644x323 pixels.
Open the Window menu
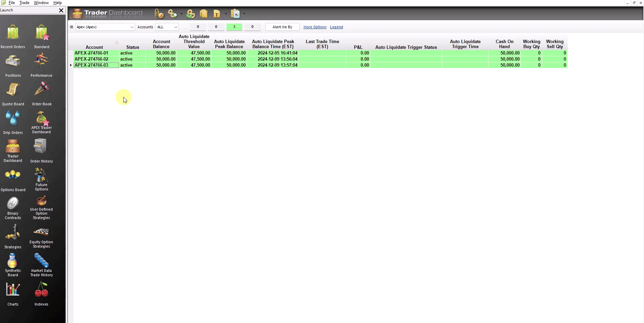click(41, 3)
